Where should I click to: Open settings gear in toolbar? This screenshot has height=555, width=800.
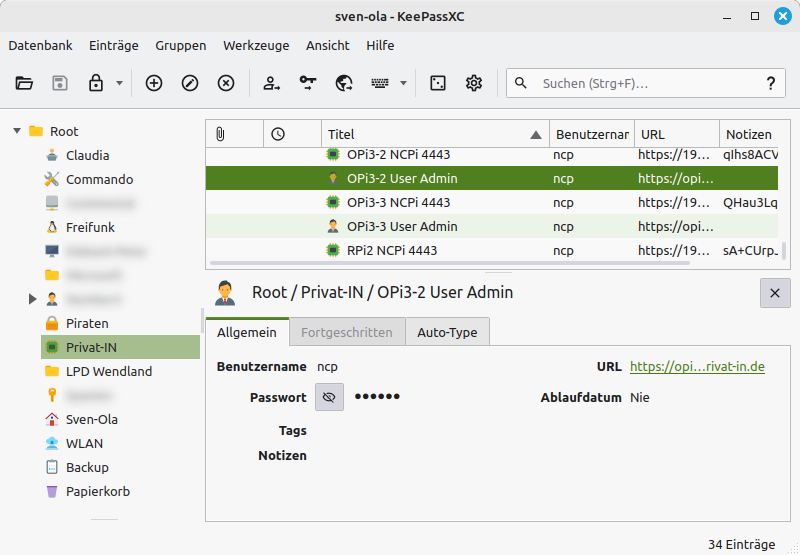point(474,84)
